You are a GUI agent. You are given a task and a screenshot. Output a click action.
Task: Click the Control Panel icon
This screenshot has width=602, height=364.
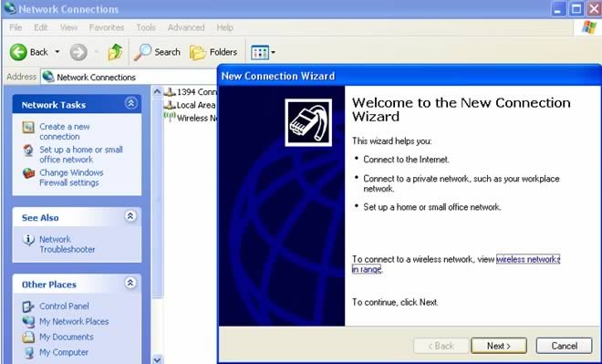(x=28, y=307)
